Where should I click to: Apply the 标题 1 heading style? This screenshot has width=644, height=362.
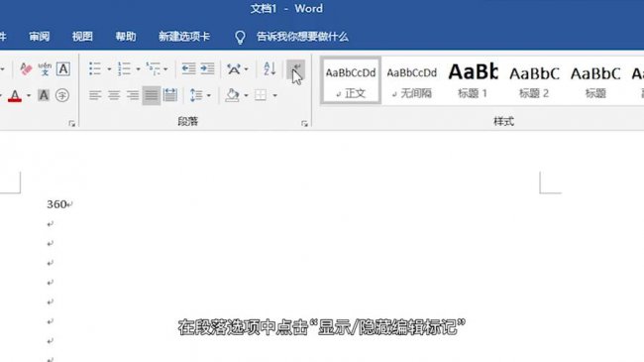(x=473, y=80)
